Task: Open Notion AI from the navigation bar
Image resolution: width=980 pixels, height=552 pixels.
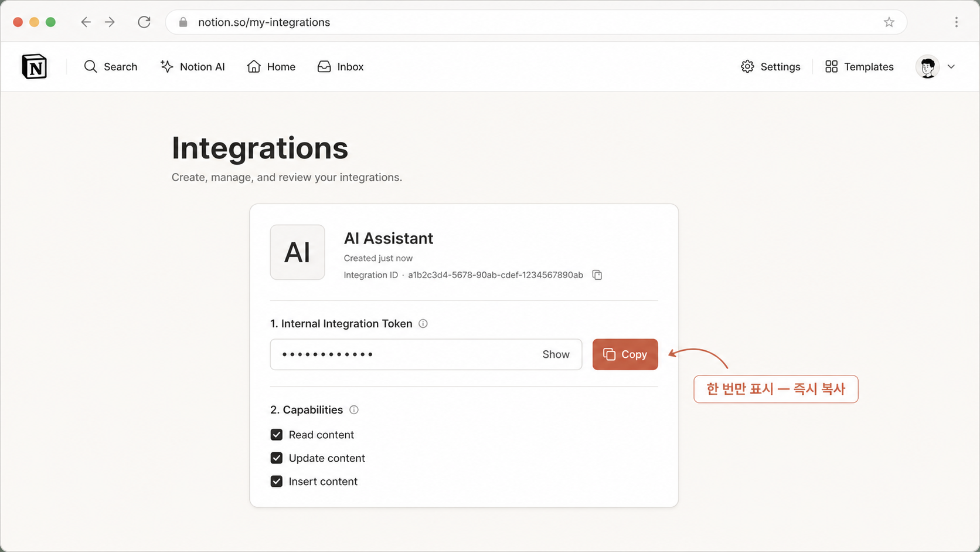Action: tap(192, 67)
